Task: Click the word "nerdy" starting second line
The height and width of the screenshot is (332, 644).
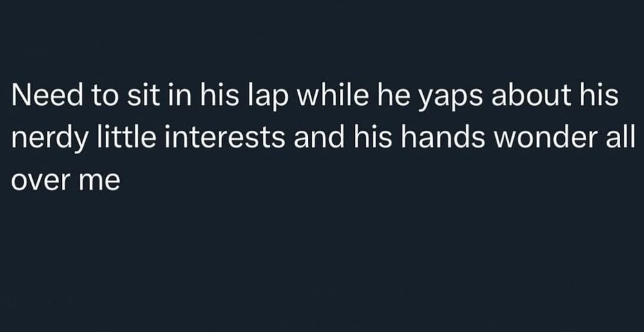Action: [45, 139]
